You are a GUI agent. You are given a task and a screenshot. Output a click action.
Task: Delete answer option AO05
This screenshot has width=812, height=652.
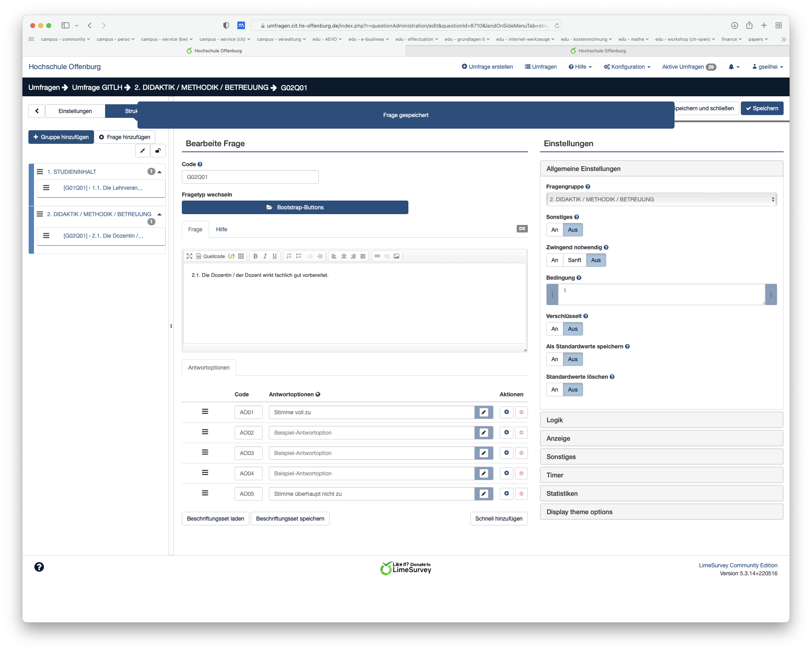coord(521,494)
